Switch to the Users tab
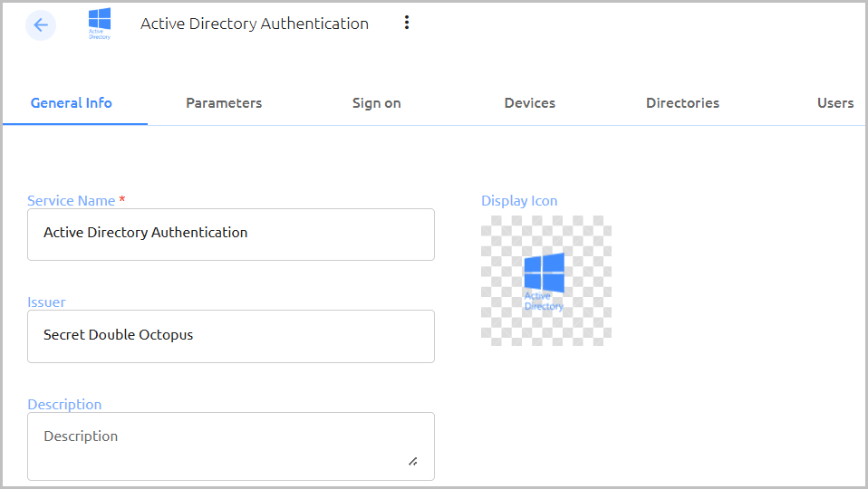The image size is (868, 489). click(x=835, y=103)
